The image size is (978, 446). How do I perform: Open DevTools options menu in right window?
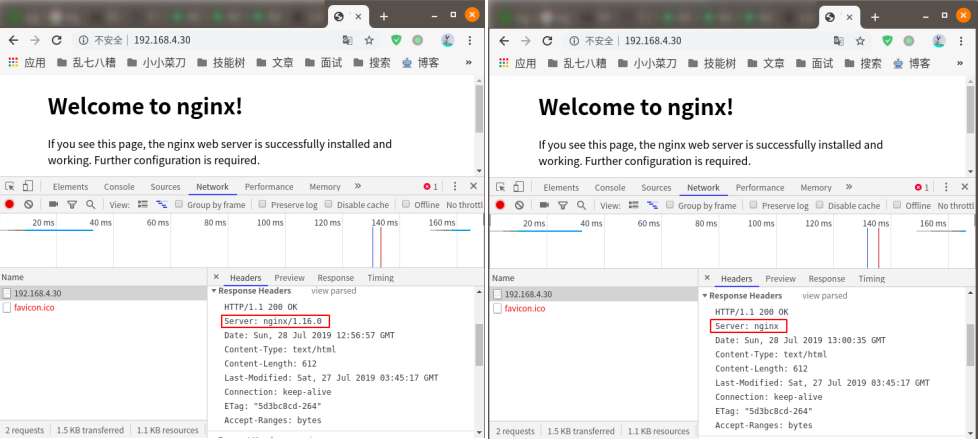[946, 187]
